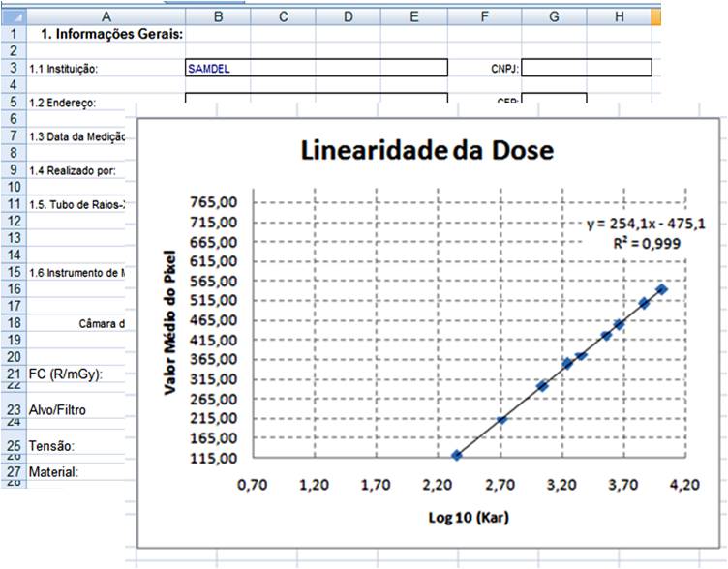This screenshot has width=728, height=569.
Task: Select row 21 header
Action: coord(13,374)
